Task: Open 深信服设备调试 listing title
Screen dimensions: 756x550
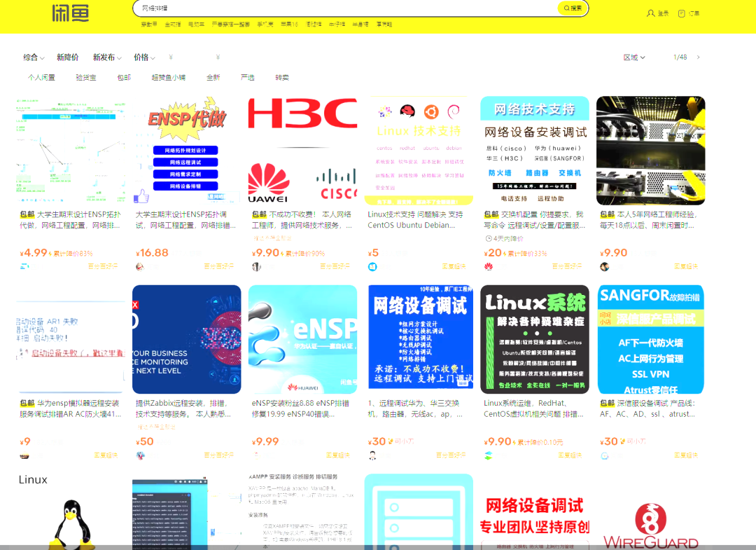Action: point(647,408)
